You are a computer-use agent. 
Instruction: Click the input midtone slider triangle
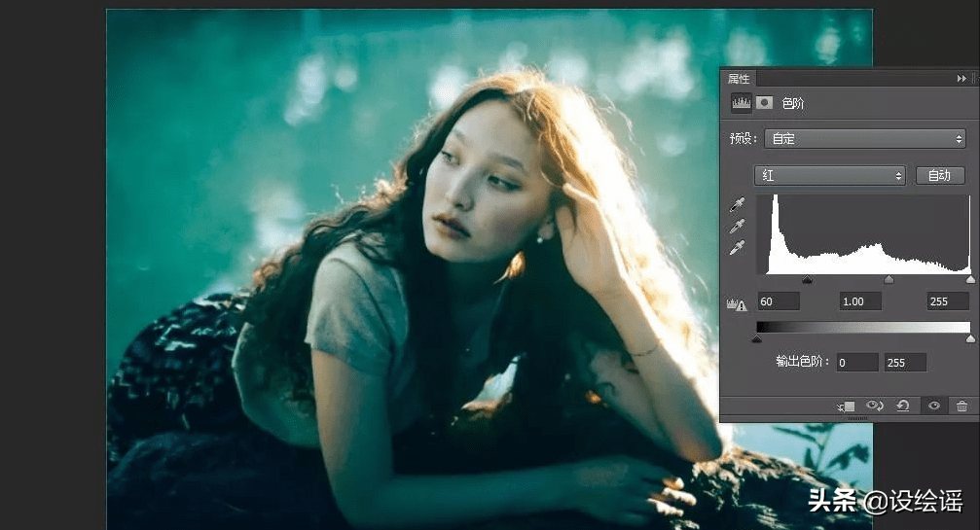889,280
